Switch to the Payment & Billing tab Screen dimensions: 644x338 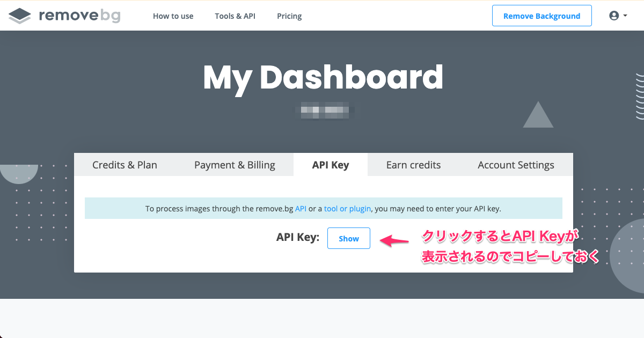(x=235, y=165)
